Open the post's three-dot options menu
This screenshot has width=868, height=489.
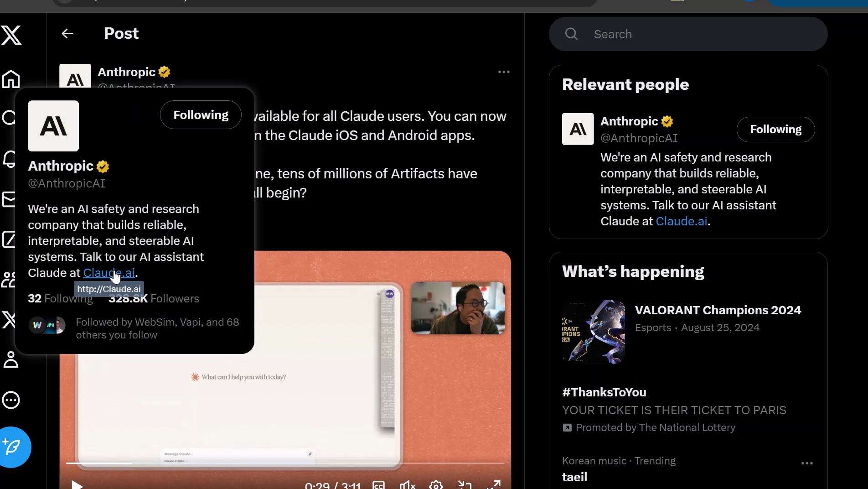[x=504, y=72]
